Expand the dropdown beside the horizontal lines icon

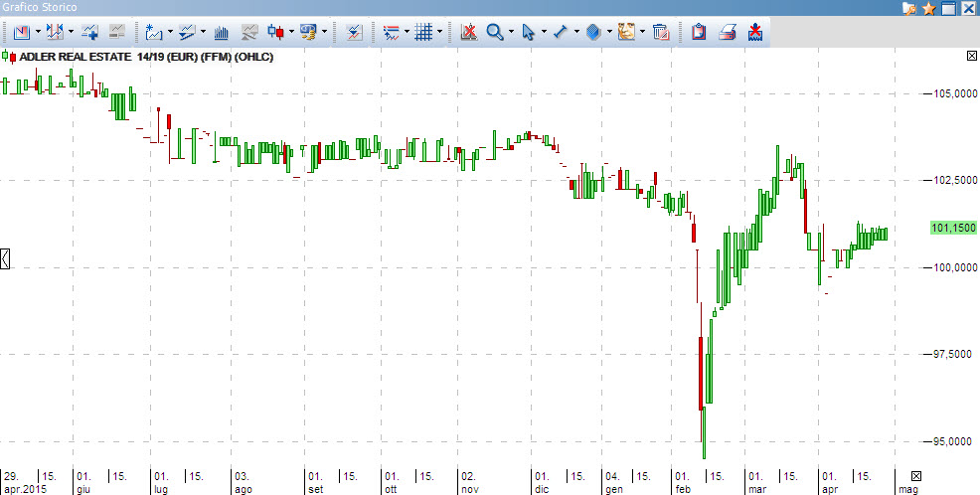pos(408,32)
